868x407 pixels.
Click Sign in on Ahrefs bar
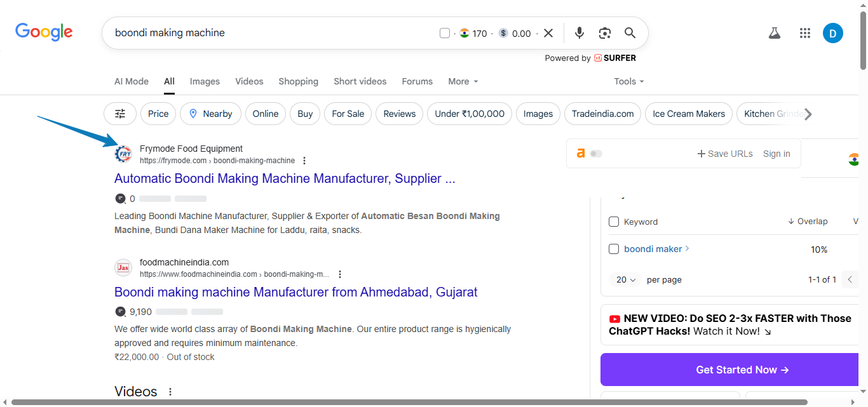776,154
